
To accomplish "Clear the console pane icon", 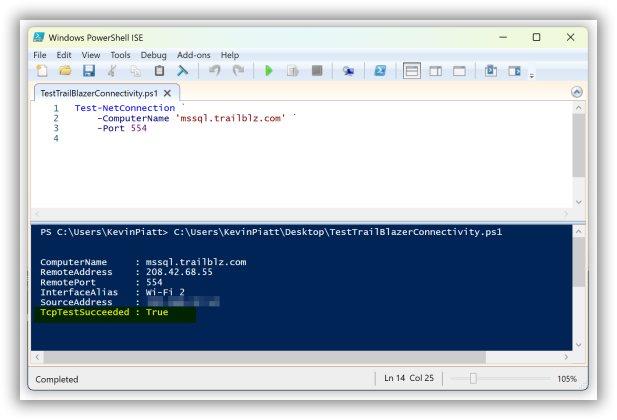I will tap(183, 71).
